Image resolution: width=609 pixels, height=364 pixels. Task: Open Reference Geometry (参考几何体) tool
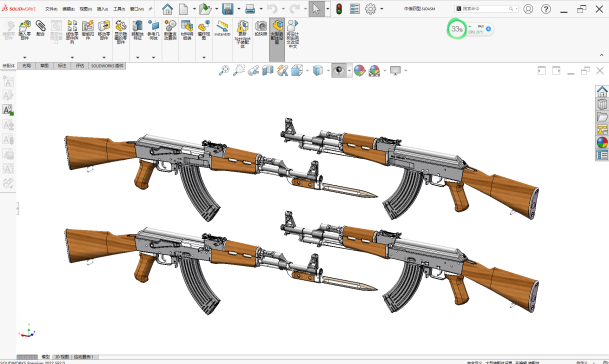pos(153,30)
